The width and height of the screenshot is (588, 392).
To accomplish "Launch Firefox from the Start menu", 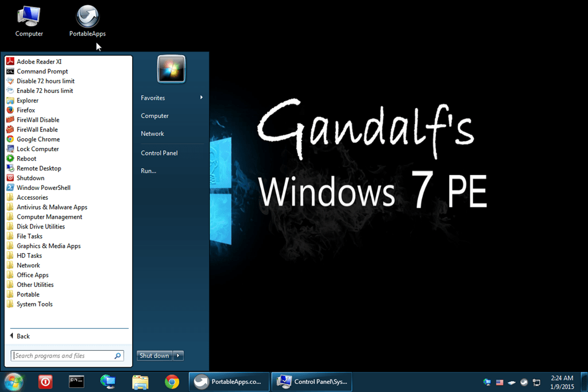I will 21,110.
